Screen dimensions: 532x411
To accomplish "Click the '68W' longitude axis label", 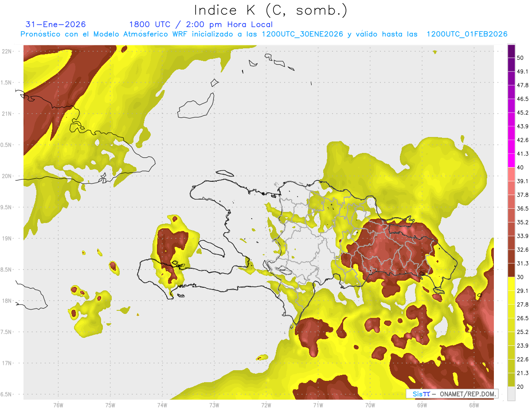I will pyautogui.click(x=473, y=405).
